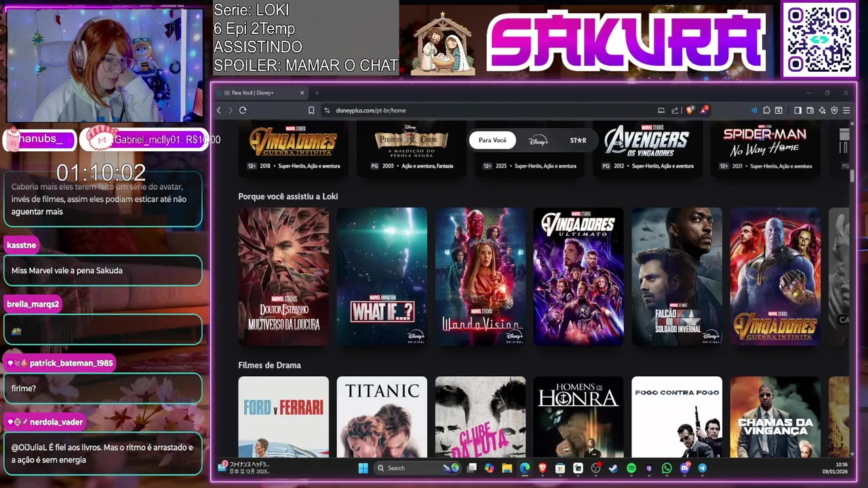Open Guerra Infinita poster in Loki row

775,277
